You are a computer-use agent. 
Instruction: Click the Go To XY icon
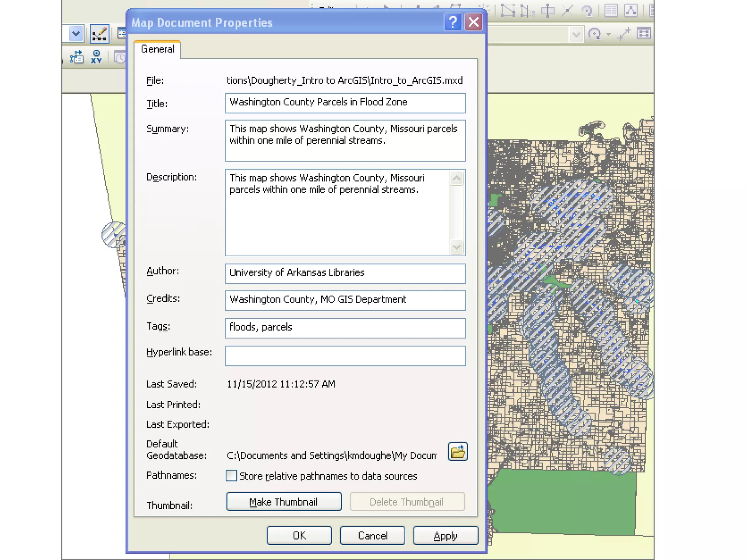click(x=96, y=57)
